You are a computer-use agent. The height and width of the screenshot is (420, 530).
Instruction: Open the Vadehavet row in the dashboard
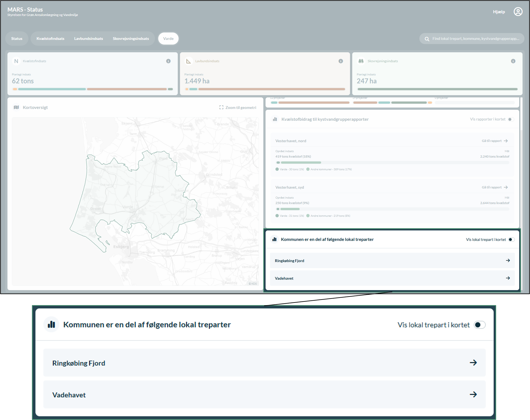click(392, 278)
